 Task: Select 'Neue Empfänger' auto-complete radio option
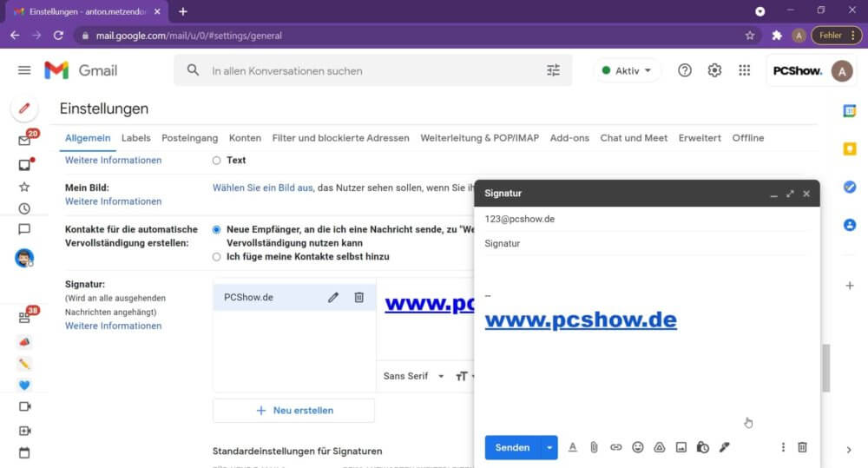216,230
